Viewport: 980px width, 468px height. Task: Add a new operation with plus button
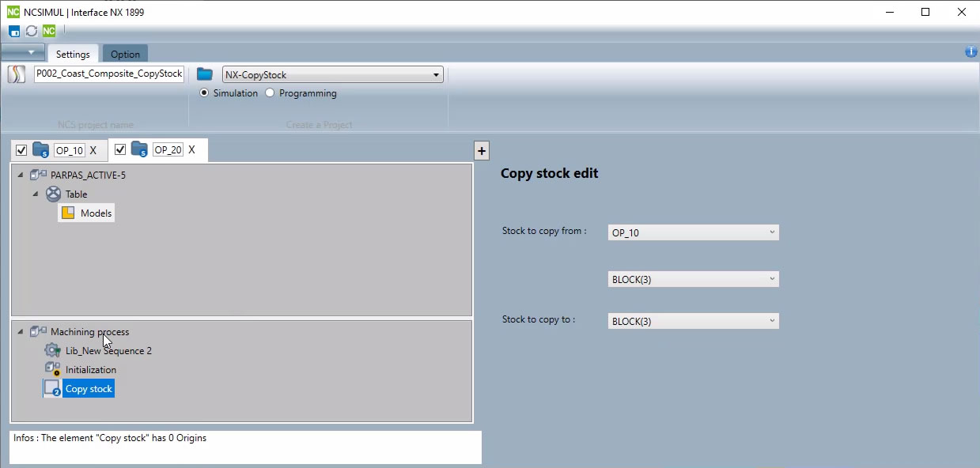point(482,151)
